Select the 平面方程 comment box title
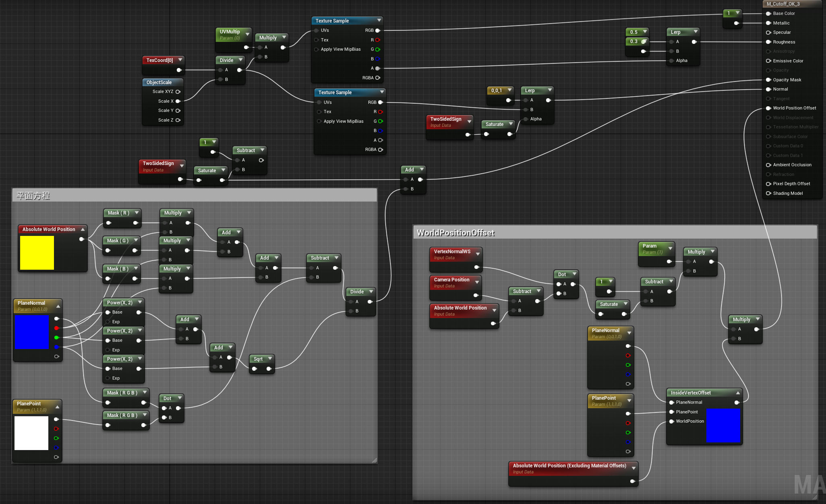826x504 pixels. point(33,196)
